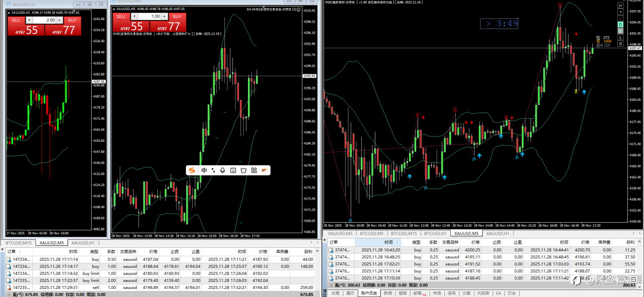Click order icon of the 4200.25 buy row
Screen dimensions: 644x297
(x=331, y=250)
